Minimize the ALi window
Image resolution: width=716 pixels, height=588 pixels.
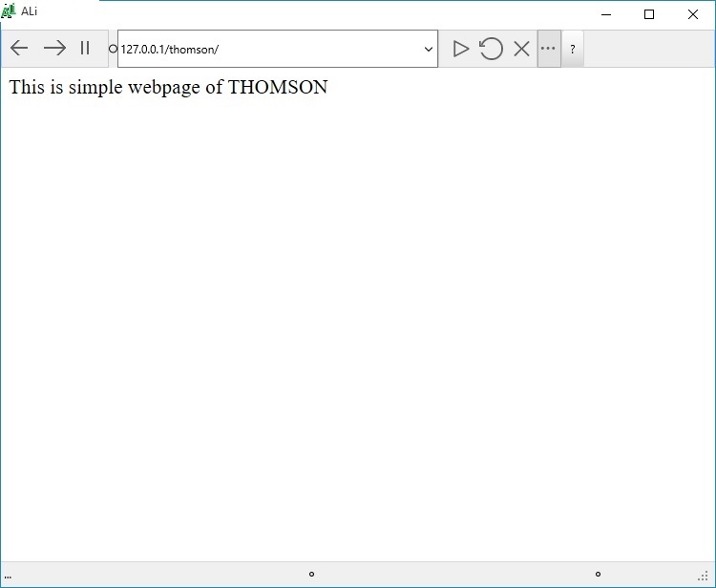click(x=606, y=14)
